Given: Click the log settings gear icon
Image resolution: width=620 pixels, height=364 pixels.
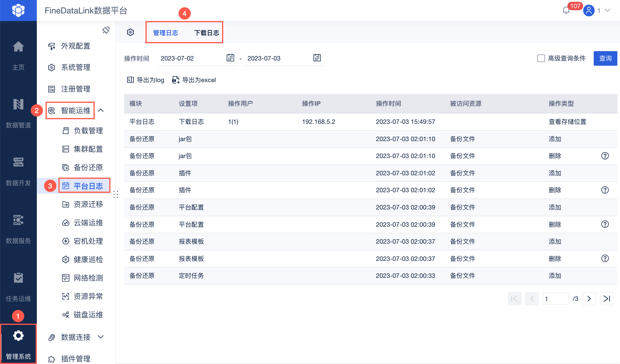Looking at the screenshot, I should (x=130, y=32).
